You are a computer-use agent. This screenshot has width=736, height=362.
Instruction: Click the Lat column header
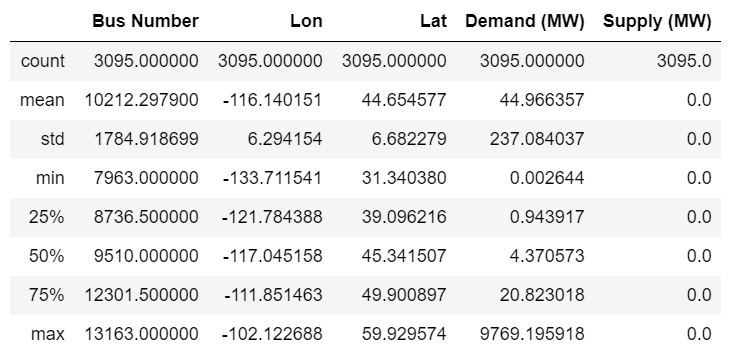point(433,21)
